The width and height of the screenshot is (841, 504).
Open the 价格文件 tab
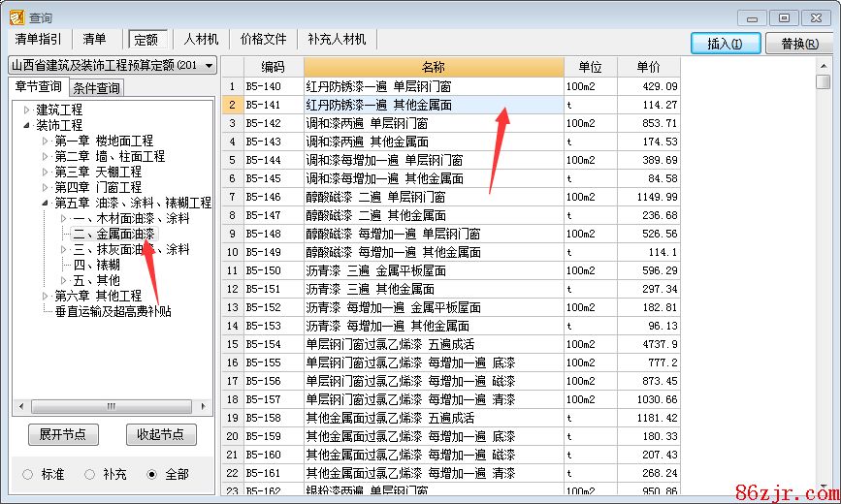pyautogui.click(x=264, y=39)
